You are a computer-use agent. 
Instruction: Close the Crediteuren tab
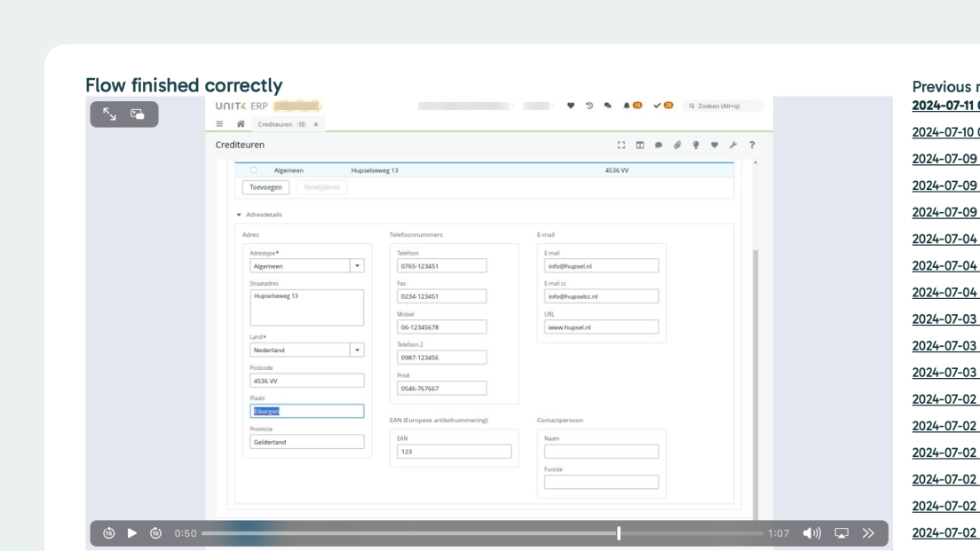[316, 124]
